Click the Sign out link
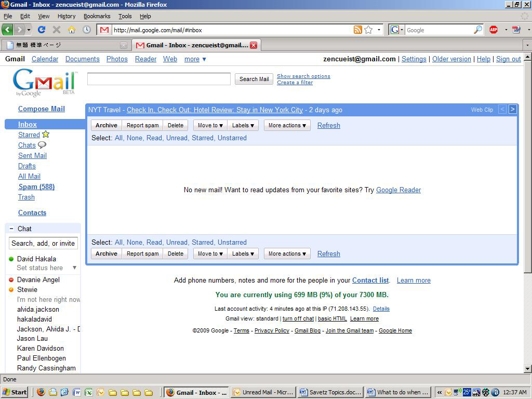 point(508,59)
